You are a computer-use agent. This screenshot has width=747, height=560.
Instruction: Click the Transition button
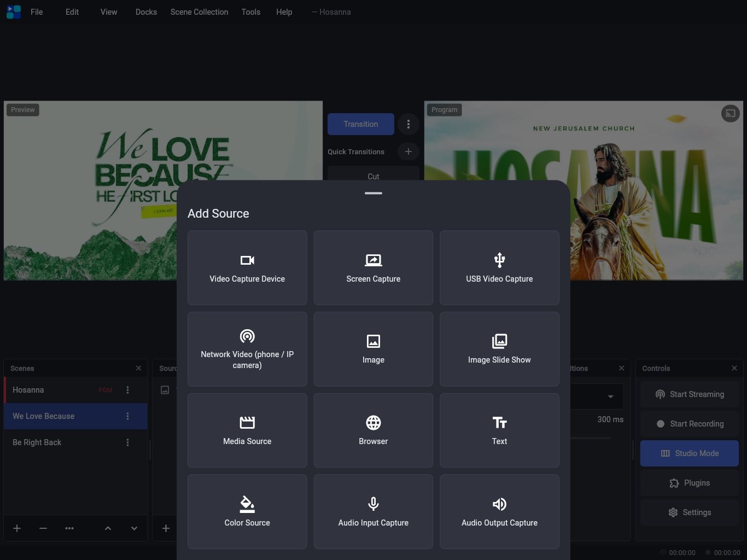(x=361, y=124)
